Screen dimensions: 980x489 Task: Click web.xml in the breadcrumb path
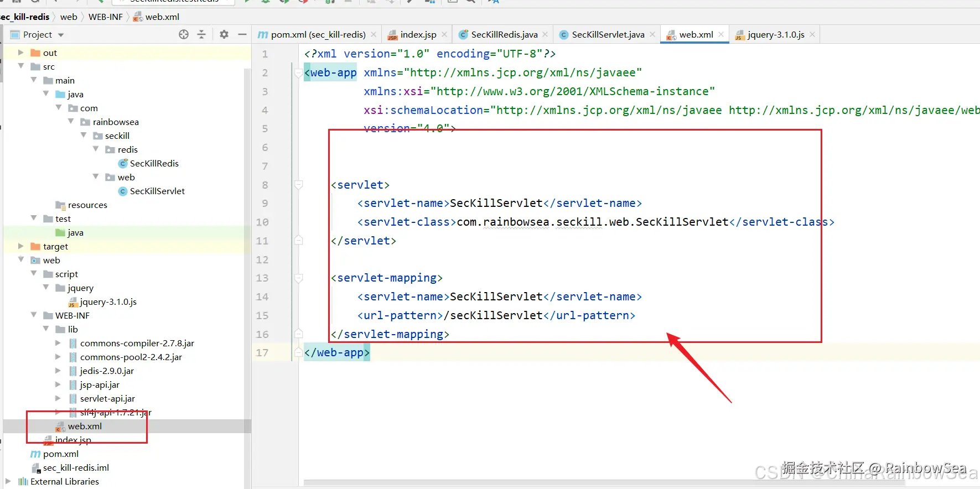157,17
